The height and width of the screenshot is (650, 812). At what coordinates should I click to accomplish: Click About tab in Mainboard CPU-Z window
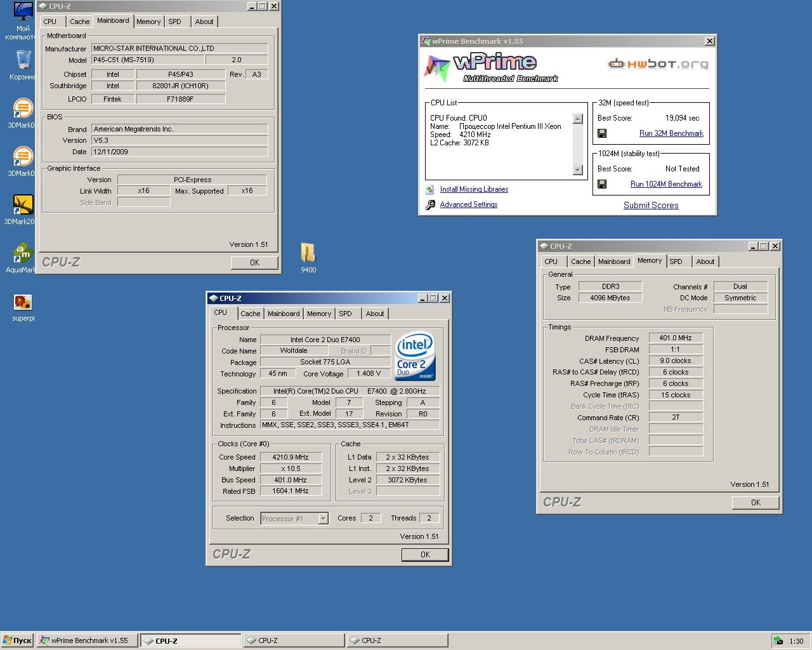click(204, 22)
